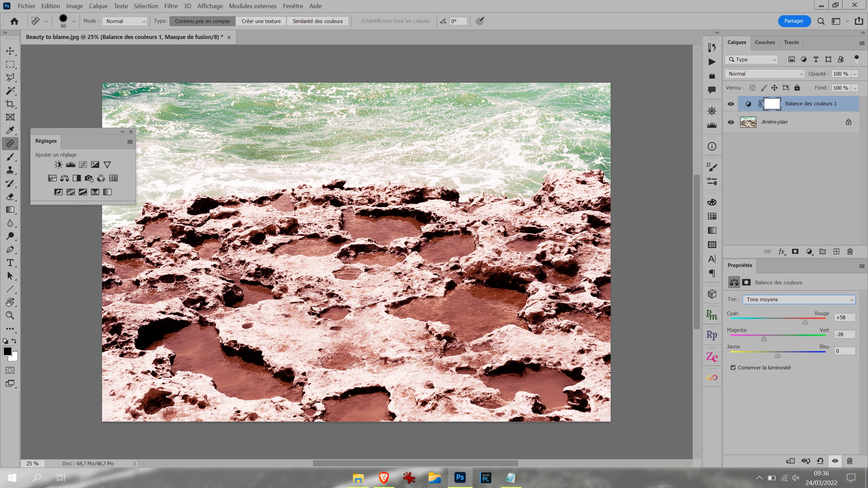868x488 pixels.
Task: Add layer mask in Calques panel
Action: point(795,251)
